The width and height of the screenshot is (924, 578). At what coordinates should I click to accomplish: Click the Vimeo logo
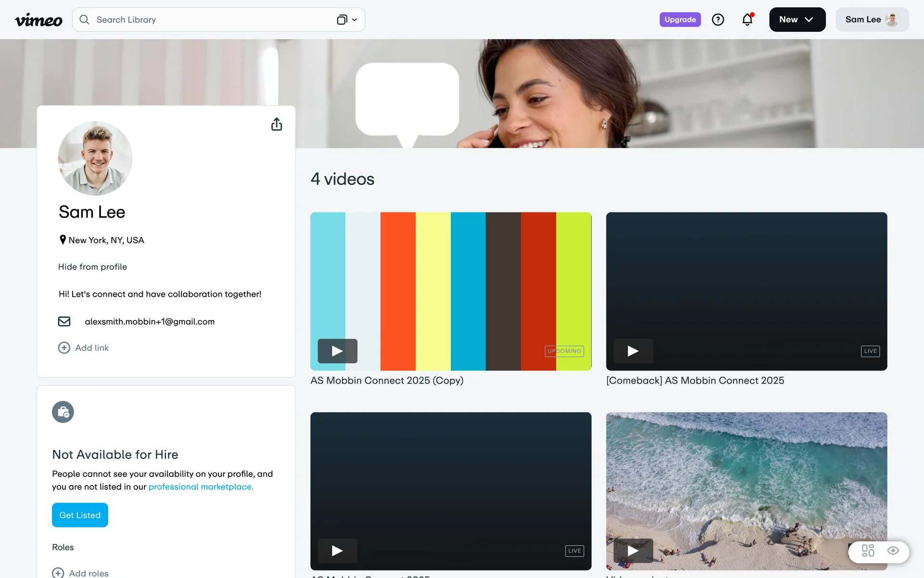pyautogui.click(x=38, y=20)
